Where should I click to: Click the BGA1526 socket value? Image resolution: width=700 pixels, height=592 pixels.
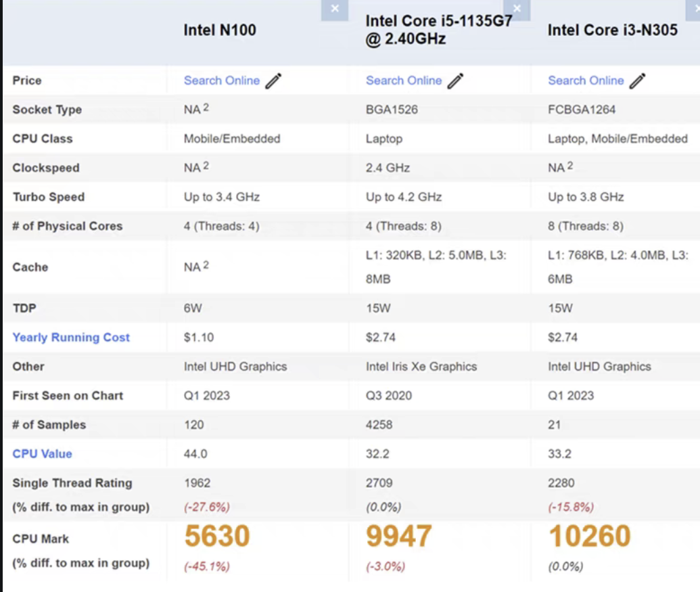point(392,110)
